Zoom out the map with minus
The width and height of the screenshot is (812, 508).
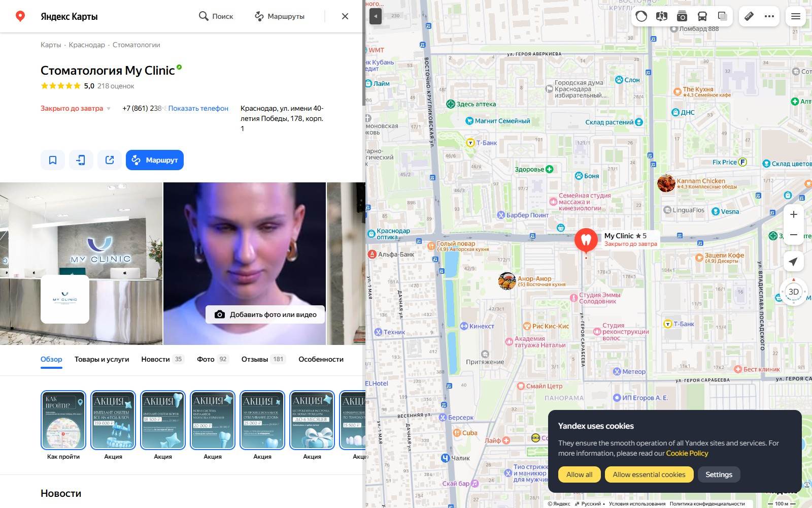coord(794,235)
